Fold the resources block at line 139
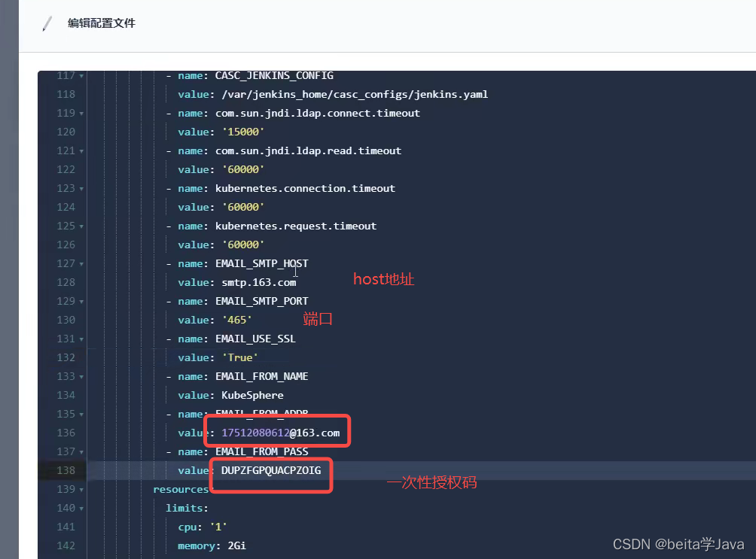The image size is (756, 559). (81, 490)
